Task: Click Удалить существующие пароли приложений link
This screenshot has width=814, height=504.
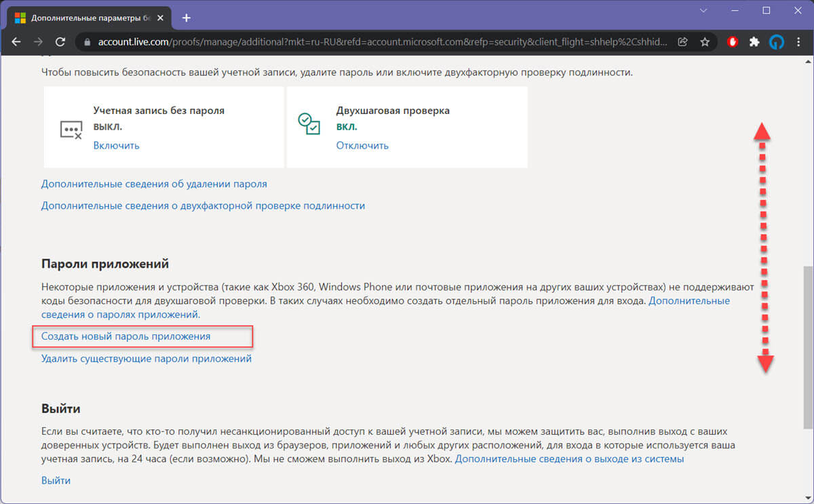Action: (x=147, y=358)
